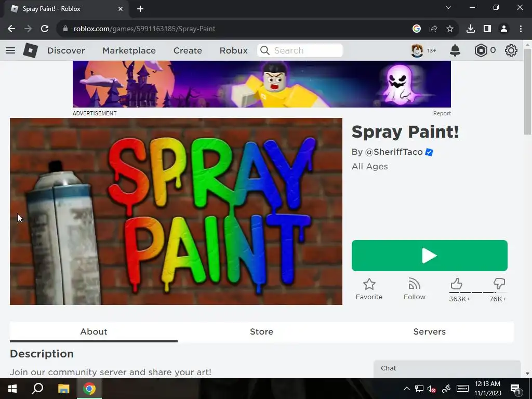Give the game a thumbs down
This screenshot has height=399, width=532.
(x=499, y=284)
